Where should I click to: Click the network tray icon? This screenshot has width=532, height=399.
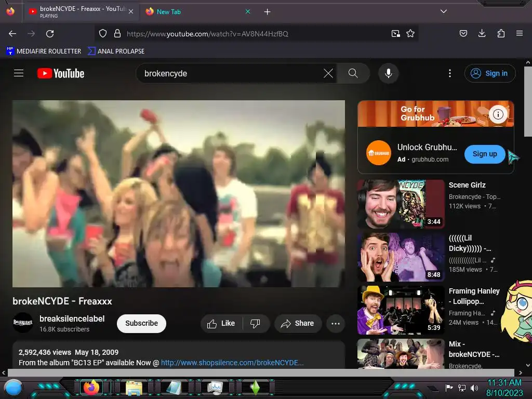click(x=462, y=388)
